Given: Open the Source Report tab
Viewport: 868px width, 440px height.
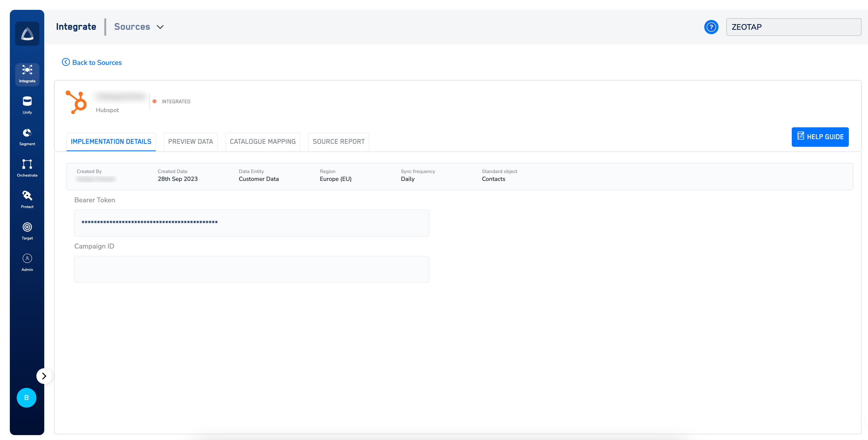Looking at the screenshot, I should [338, 142].
